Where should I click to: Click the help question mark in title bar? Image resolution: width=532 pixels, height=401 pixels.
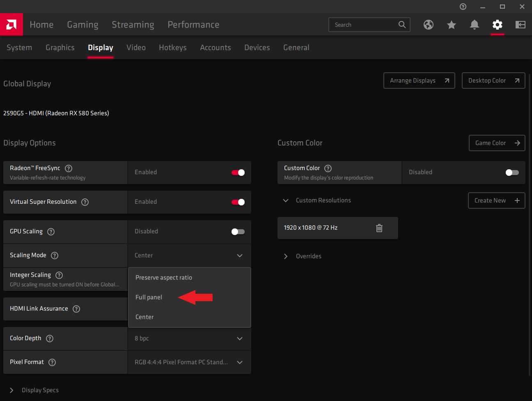point(463,7)
